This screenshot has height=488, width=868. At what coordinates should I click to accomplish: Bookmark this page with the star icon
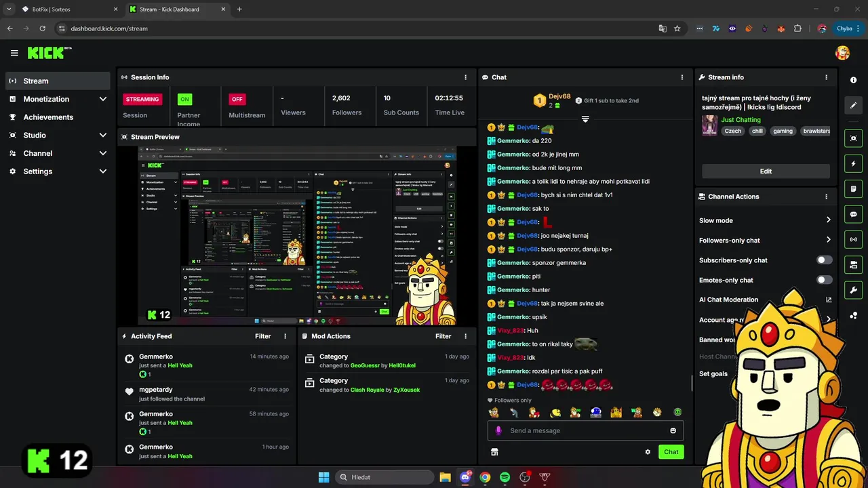coord(677,28)
